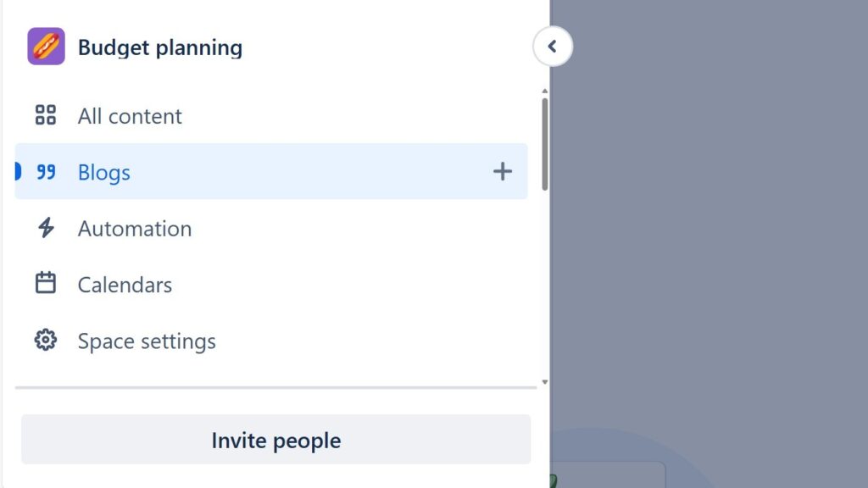Open the Budget planning space title

coord(159,47)
